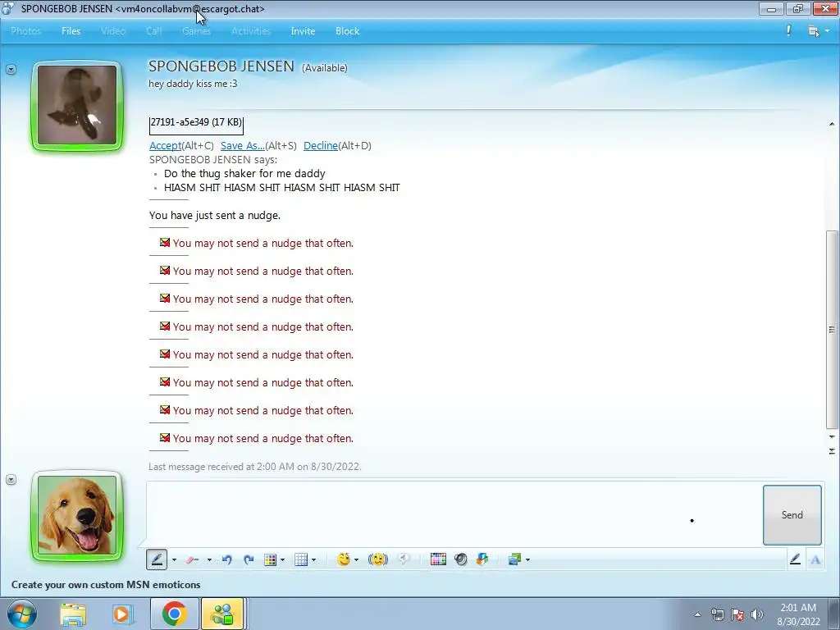Image resolution: width=840 pixels, height=630 pixels.
Task: Click the Action Center flag tray icon
Action: 737,614
